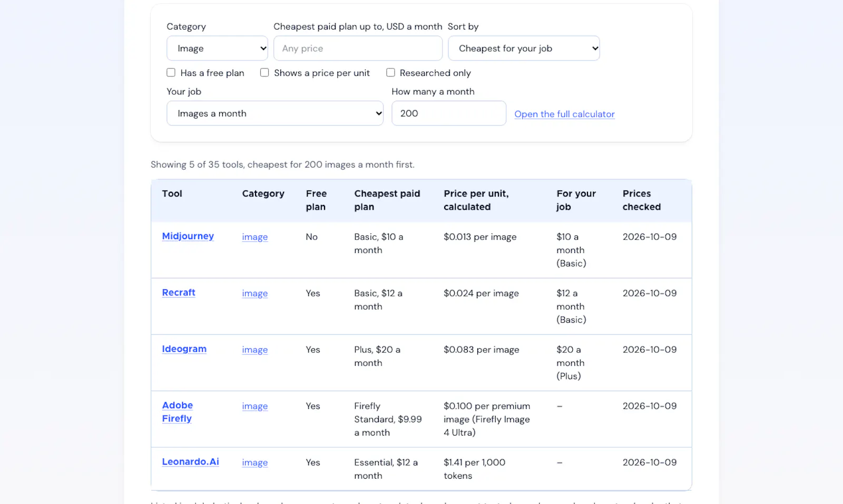Click the Cheapest paid plan column header
The width and height of the screenshot is (843, 504).
click(x=387, y=200)
